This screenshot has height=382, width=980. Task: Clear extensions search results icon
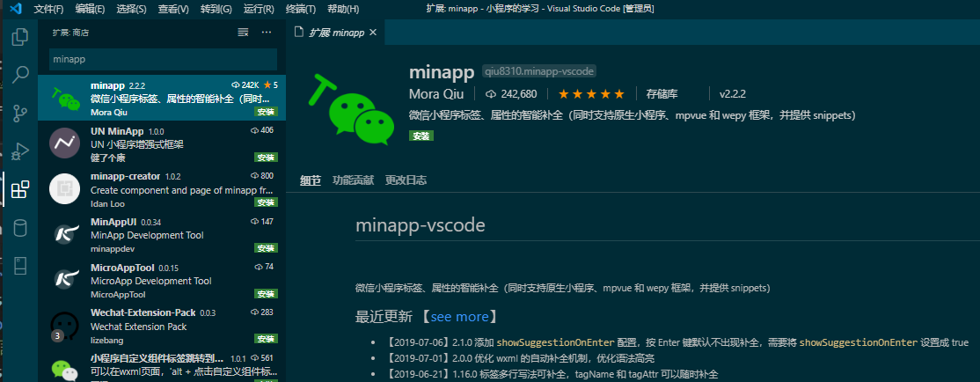(243, 33)
